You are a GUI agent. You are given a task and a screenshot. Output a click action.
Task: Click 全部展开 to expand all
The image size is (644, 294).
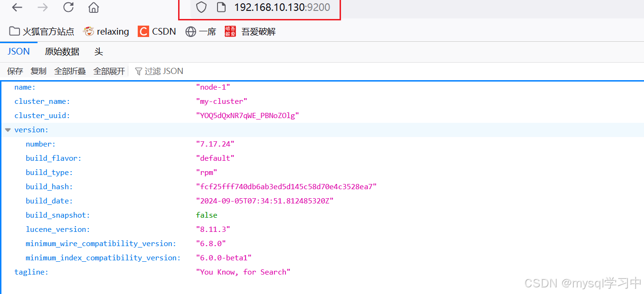(109, 71)
